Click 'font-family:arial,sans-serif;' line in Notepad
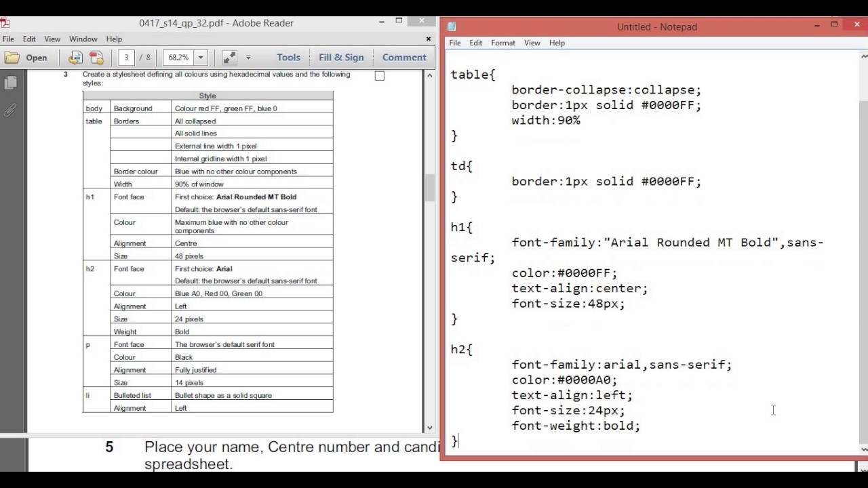Image resolution: width=868 pixels, height=488 pixels. [x=622, y=365]
